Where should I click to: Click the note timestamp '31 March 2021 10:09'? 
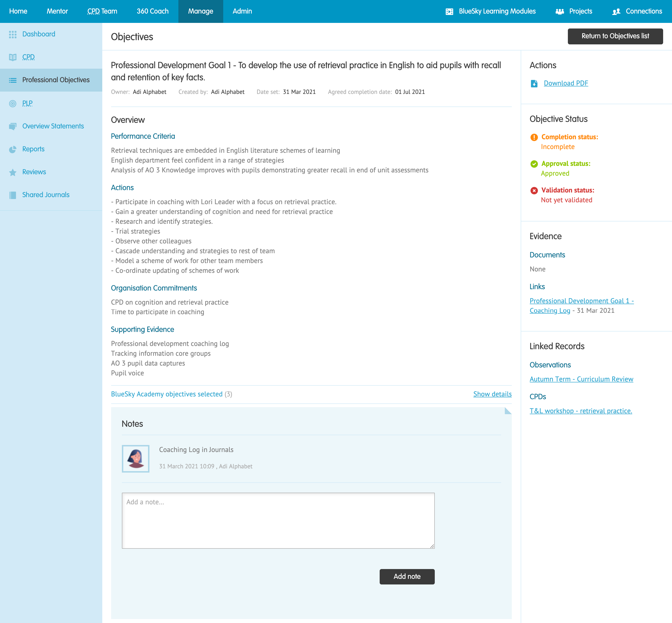(187, 466)
